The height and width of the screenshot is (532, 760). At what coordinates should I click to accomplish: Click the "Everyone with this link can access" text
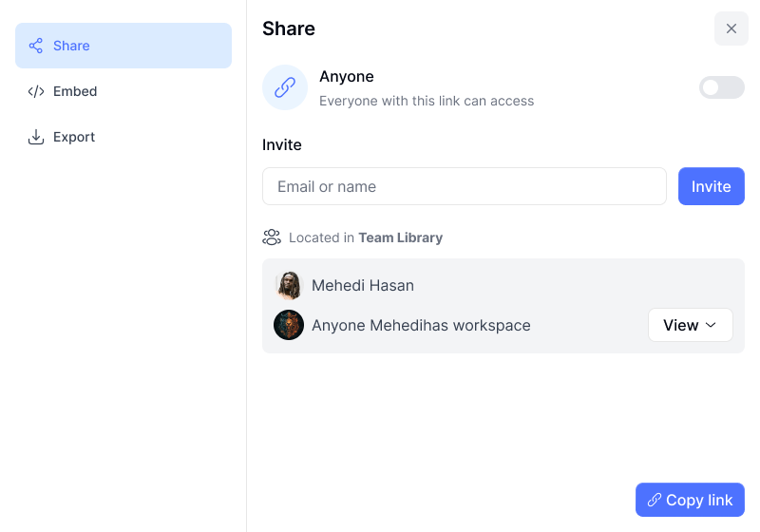pos(427,101)
